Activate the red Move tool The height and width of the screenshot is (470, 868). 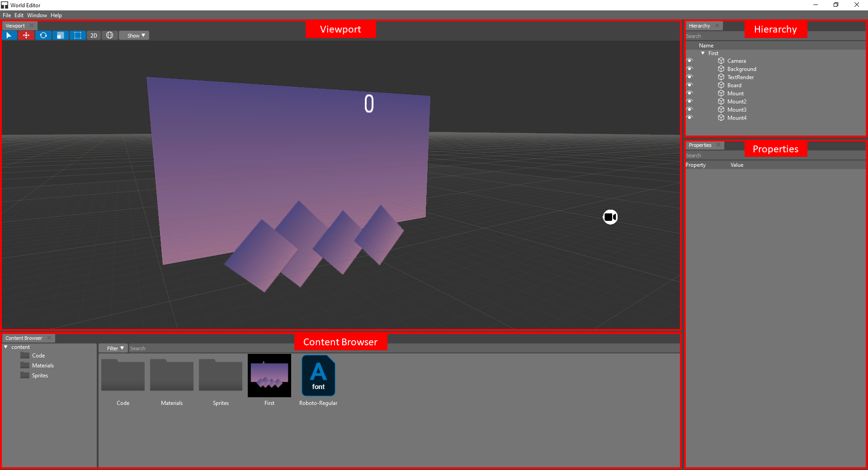coord(26,35)
